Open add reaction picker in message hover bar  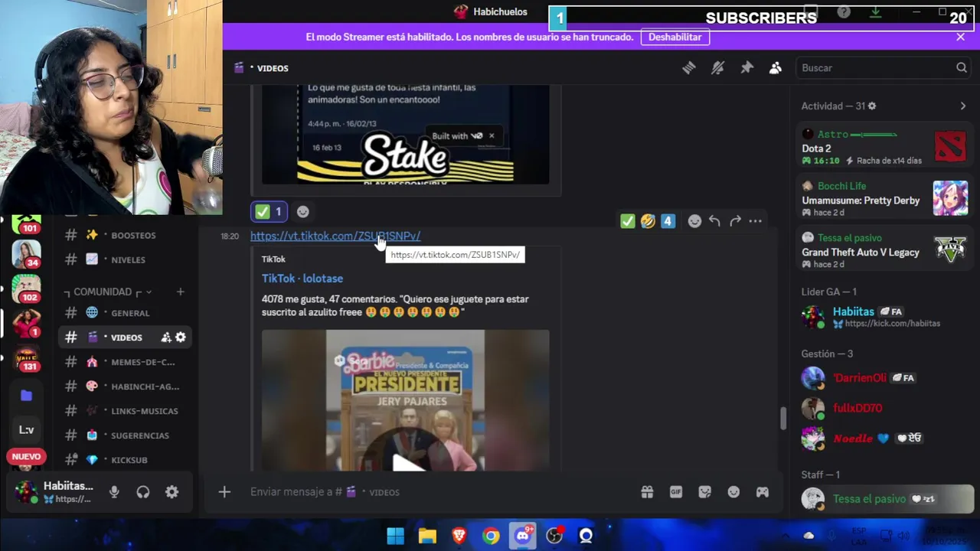pyautogui.click(x=694, y=221)
